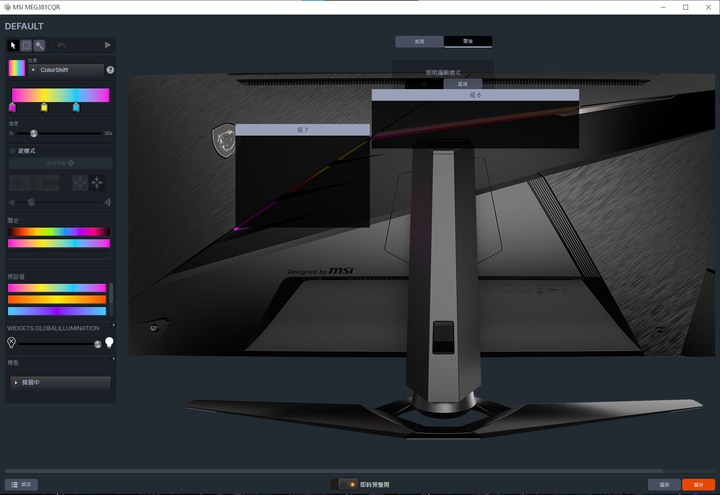The height and width of the screenshot is (495, 720).
Task: Click the DEFAULT configuration title
Action: coord(24,27)
